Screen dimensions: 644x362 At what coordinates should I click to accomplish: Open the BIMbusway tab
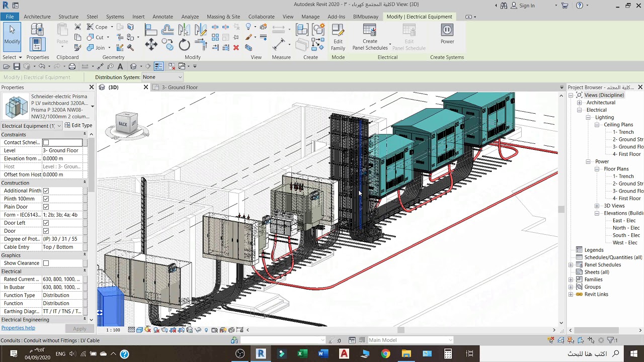click(x=366, y=17)
